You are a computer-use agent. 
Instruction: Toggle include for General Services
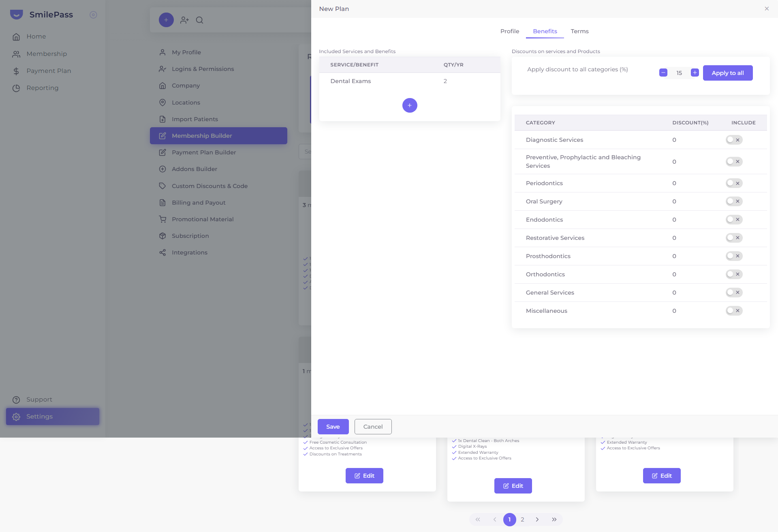click(734, 293)
